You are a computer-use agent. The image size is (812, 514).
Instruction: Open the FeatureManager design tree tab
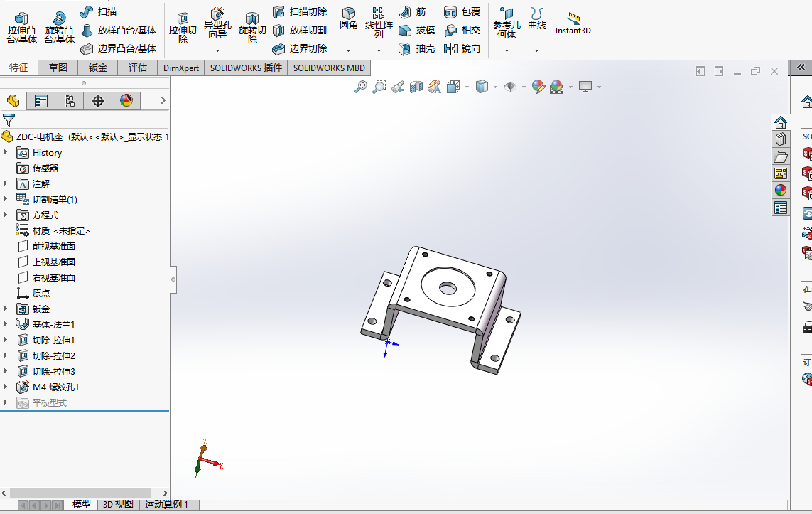(13, 100)
